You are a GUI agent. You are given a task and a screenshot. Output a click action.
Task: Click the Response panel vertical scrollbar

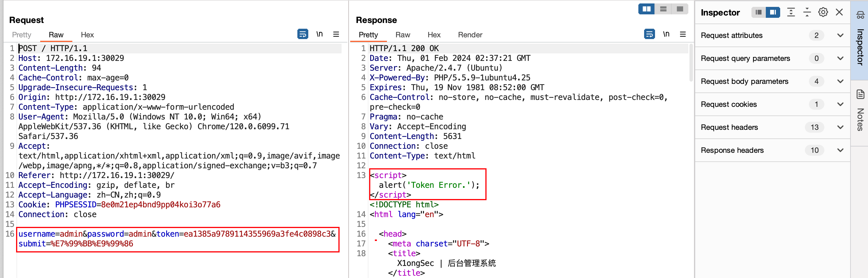pyautogui.click(x=691, y=63)
